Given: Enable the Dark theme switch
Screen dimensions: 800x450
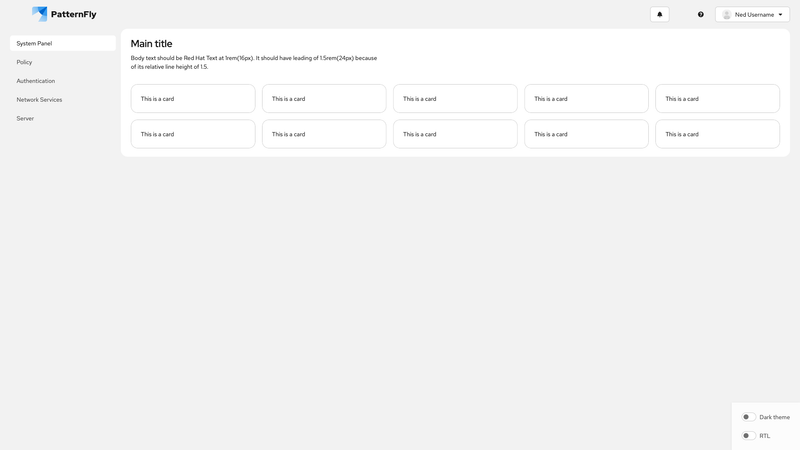Looking at the screenshot, I should point(747,417).
